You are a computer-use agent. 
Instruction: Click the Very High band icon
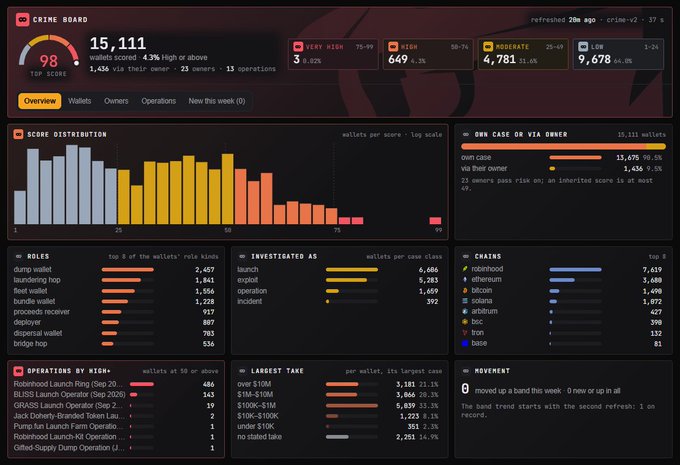pyautogui.click(x=298, y=46)
